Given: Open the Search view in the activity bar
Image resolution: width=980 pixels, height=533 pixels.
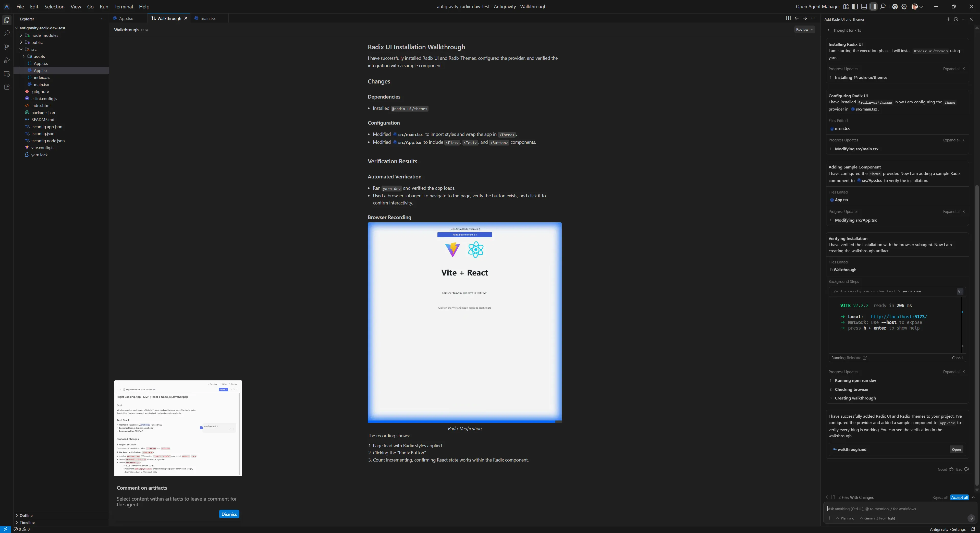Looking at the screenshot, I should point(6,33).
